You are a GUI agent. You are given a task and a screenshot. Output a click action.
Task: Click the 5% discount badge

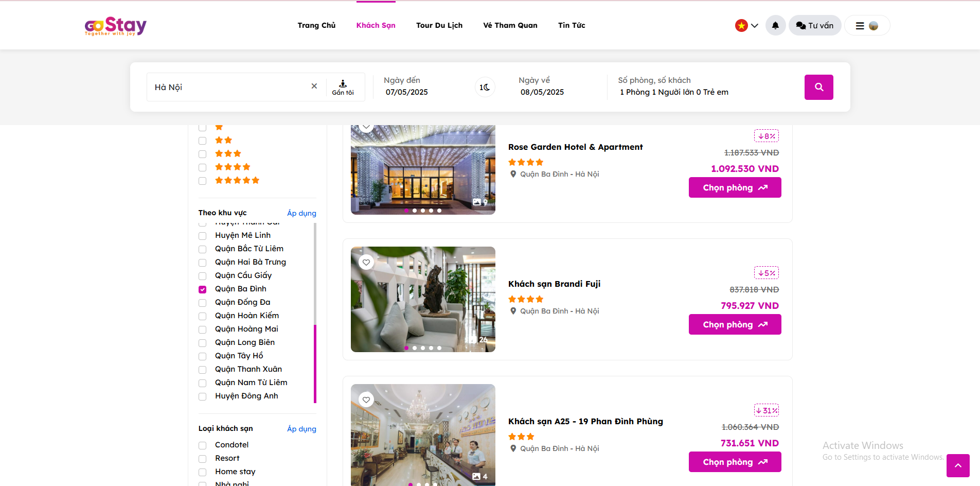point(767,273)
